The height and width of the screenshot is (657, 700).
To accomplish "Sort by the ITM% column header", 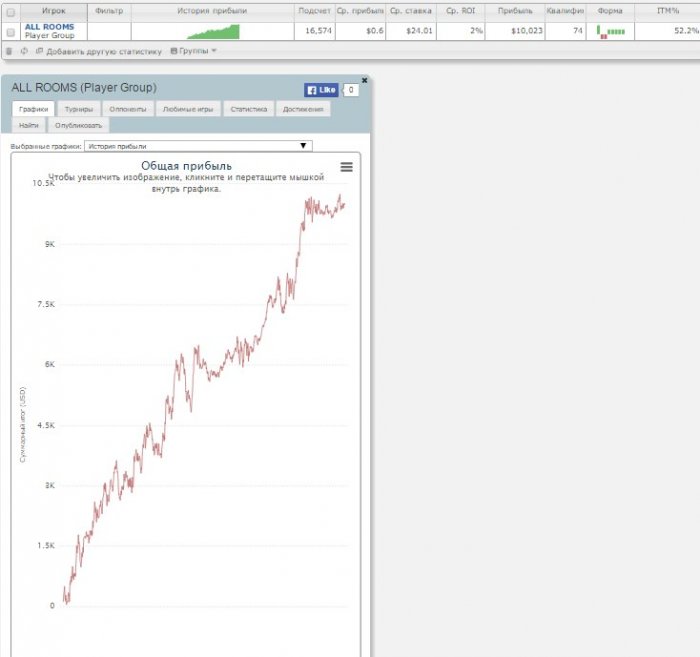I will [667, 11].
